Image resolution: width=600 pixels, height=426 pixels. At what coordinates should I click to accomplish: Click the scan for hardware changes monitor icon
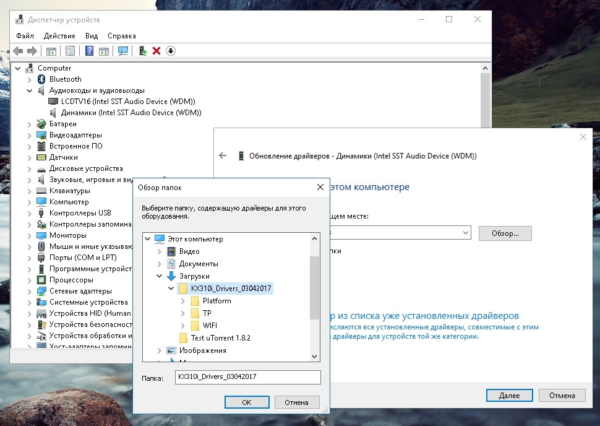click(123, 50)
